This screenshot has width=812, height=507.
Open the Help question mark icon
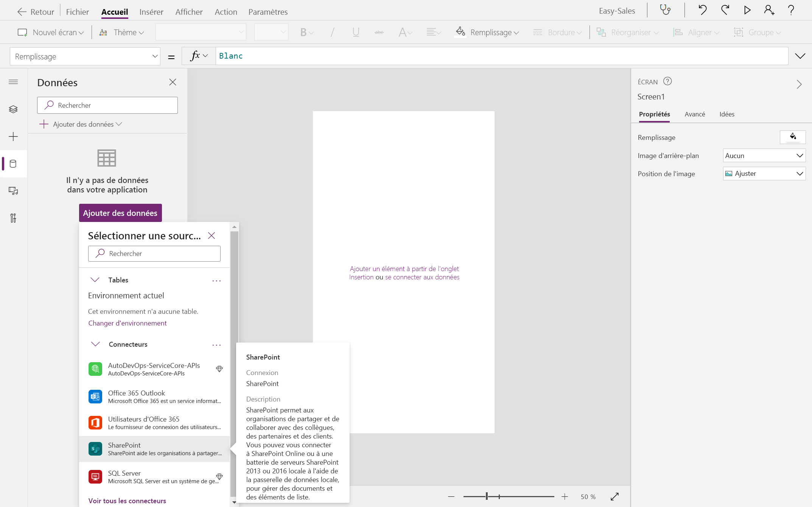point(791,10)
